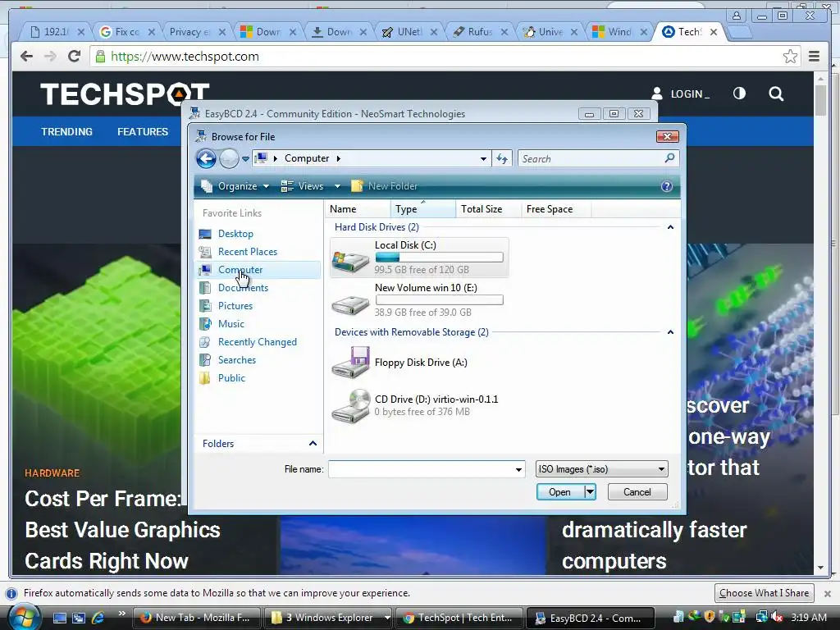This screenshot has width=840, height=630.
Task: Click the Windows Start orb
Action: click(22, 617)
